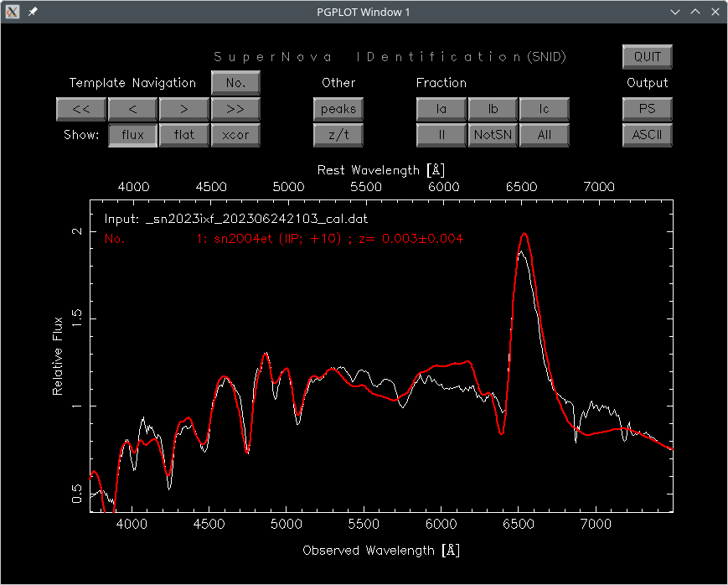Maximize the PGPLOT window
Image resolution: width=728 pixels, height=585 pixels.
tap(695, 12)
